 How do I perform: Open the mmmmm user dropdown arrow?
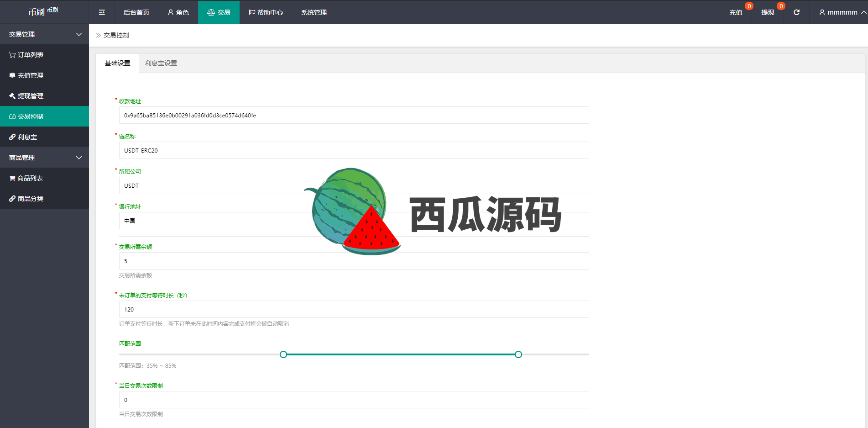point(863,12)
